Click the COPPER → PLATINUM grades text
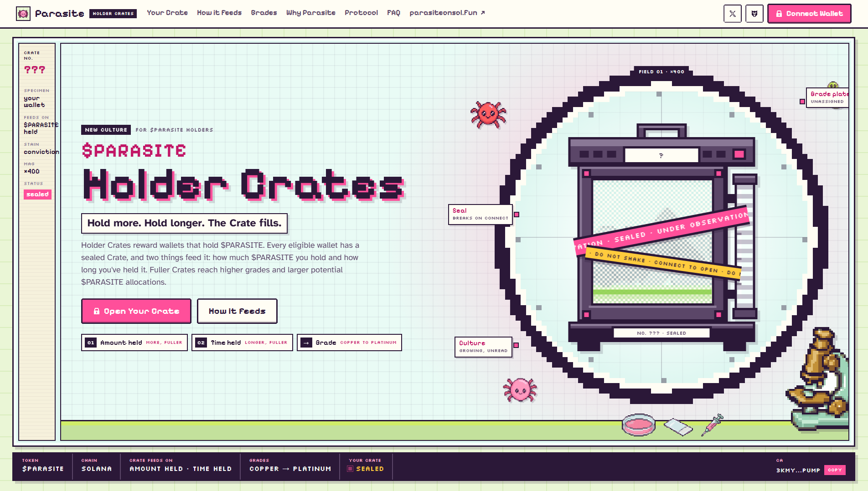This screenshot has width=868, height=491. (290, 469)
